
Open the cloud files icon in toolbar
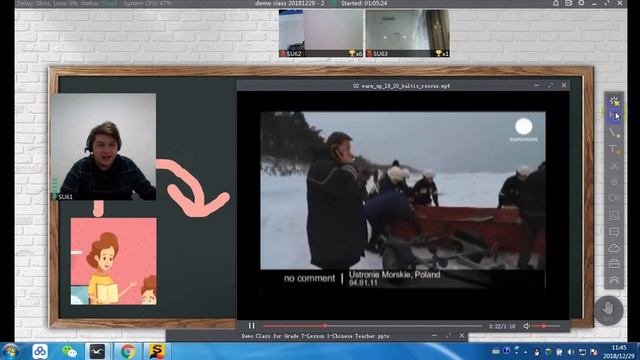tap(614, 248)
